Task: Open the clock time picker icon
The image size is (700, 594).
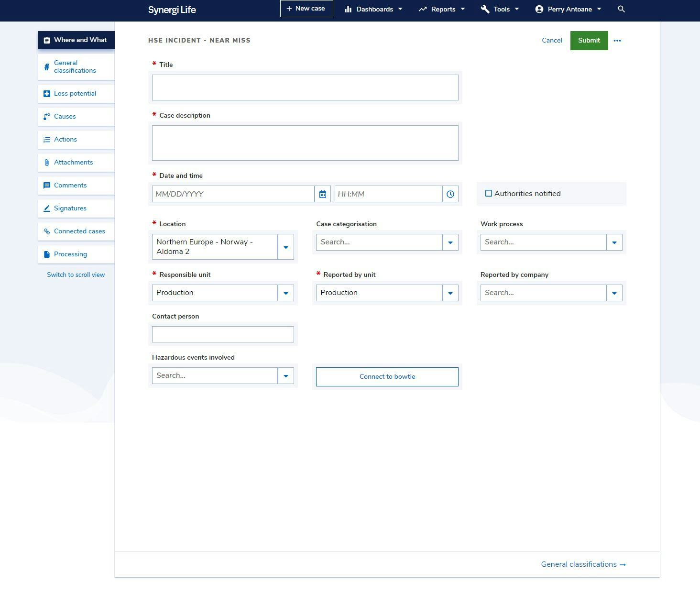Action: pyautogui.click(x=450, y=194)
